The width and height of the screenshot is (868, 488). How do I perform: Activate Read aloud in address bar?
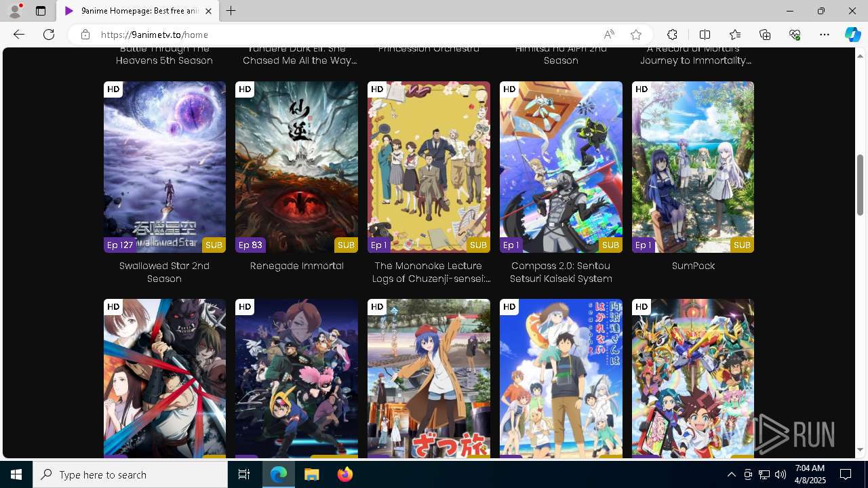[x=609, y=35]
